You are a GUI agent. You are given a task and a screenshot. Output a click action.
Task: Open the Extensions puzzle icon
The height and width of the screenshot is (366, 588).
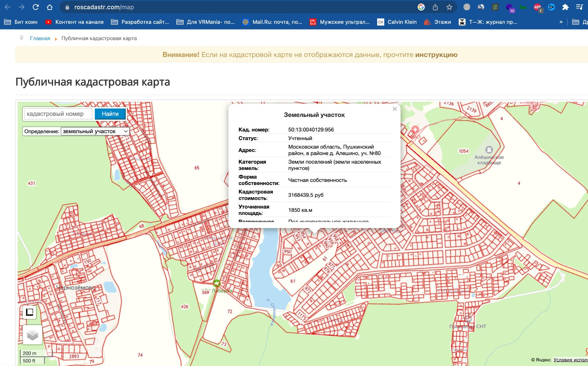(x=566, y=7)
